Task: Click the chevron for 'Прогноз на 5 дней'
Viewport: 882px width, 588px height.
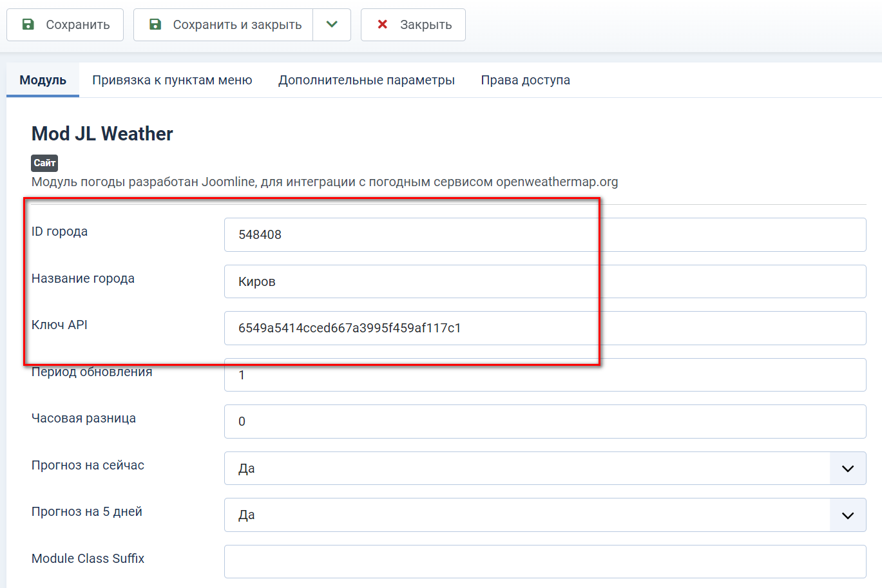Action: click(x=848, y=515)
